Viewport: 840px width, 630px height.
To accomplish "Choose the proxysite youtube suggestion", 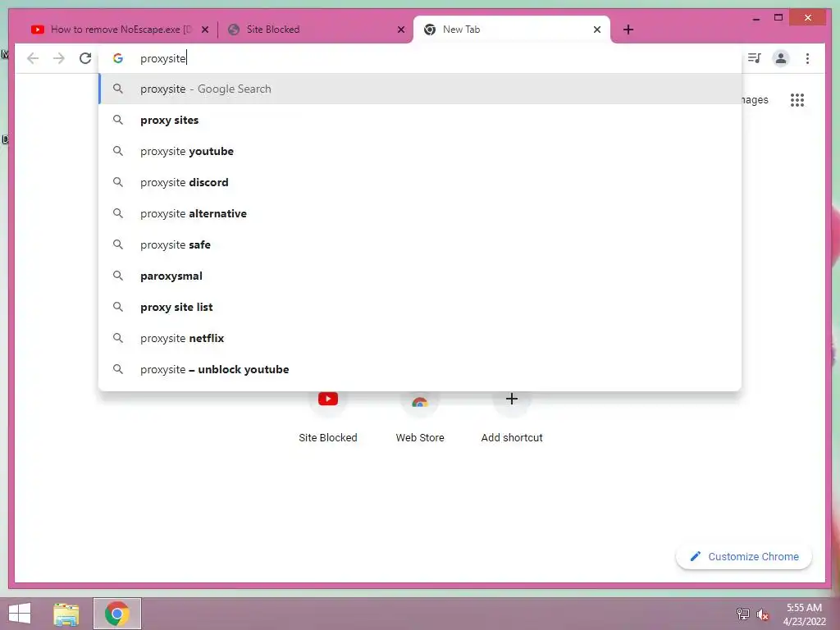I will click(421, 151).
